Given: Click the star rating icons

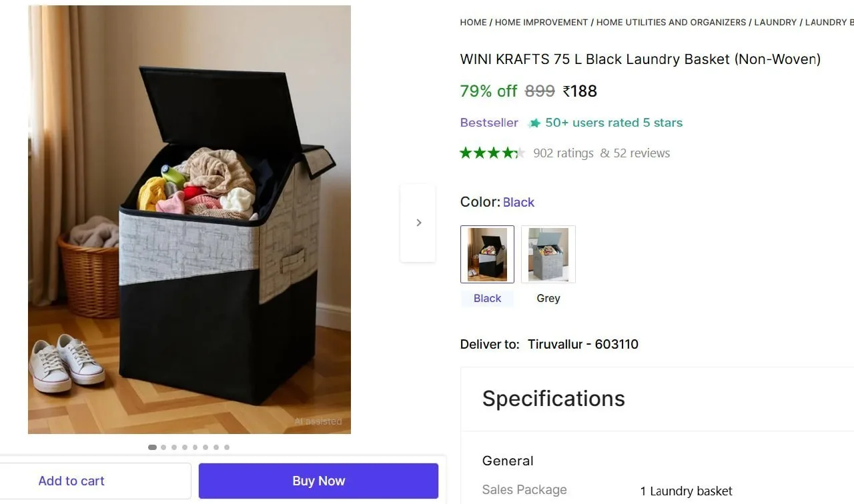Looking at the screenshot, I should point(492,153).
